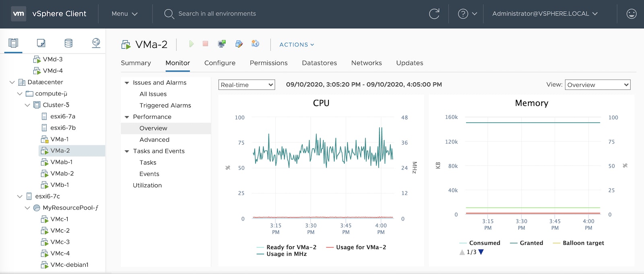The width and height of the screenshot is (644, 274).
Task: Refresh the vSphere Client view
Action: [434, 14]
